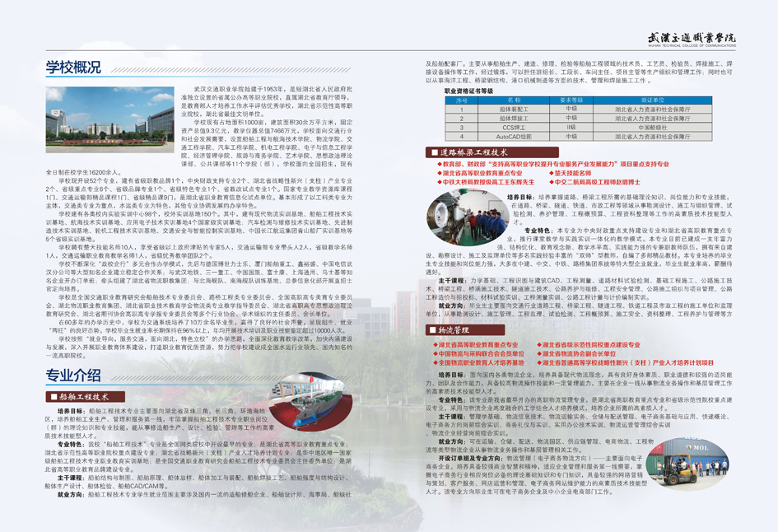
Task: Click the 中交二航局高级工程师赵鹏博士 bullet
Action: (x=594, y=182)
